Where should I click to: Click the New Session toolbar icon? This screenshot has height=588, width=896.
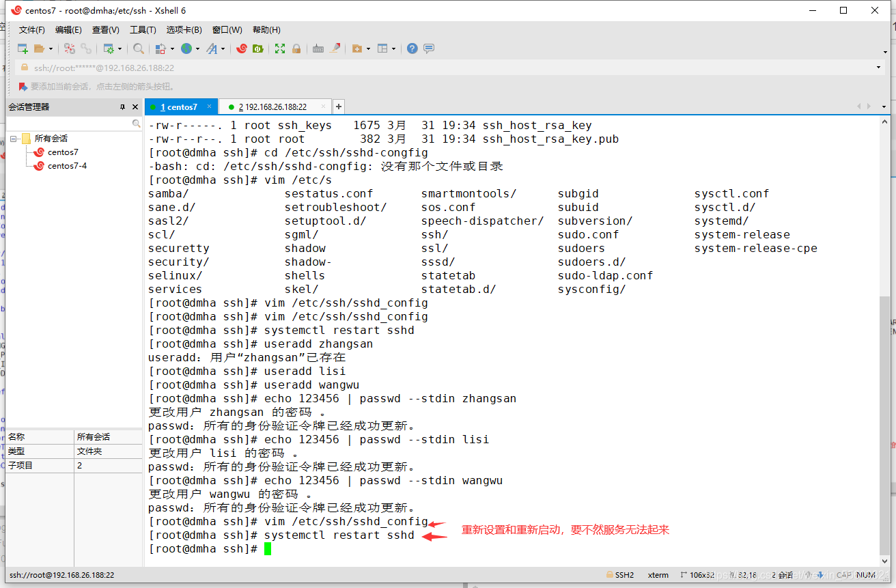click(x=23, y=48)
